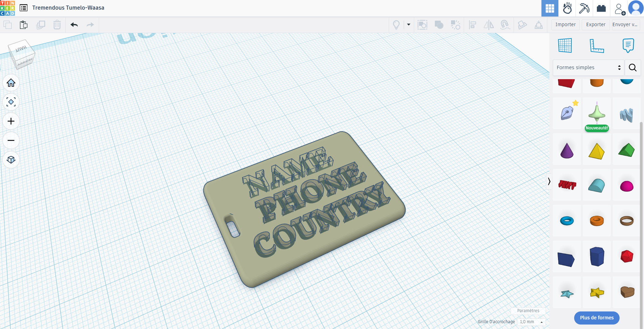Collapse the shapes panel with chevron
The image size is (644, 329).
[x=549, y=181]
